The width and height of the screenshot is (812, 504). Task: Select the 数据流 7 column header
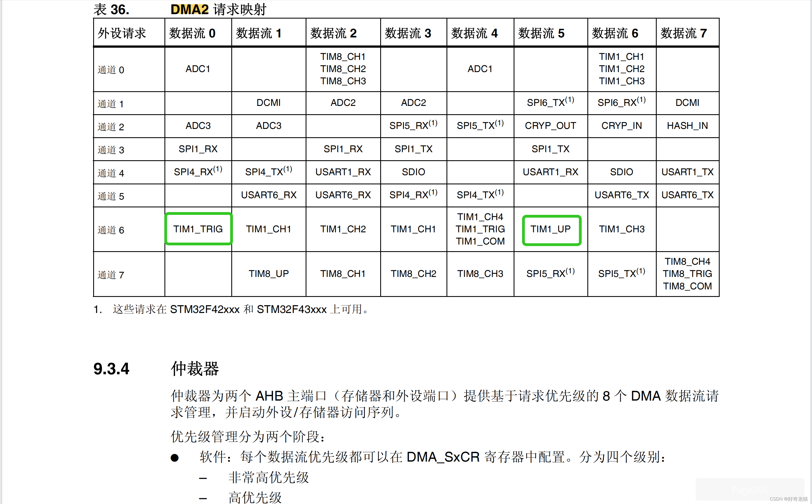click(684, 33)
